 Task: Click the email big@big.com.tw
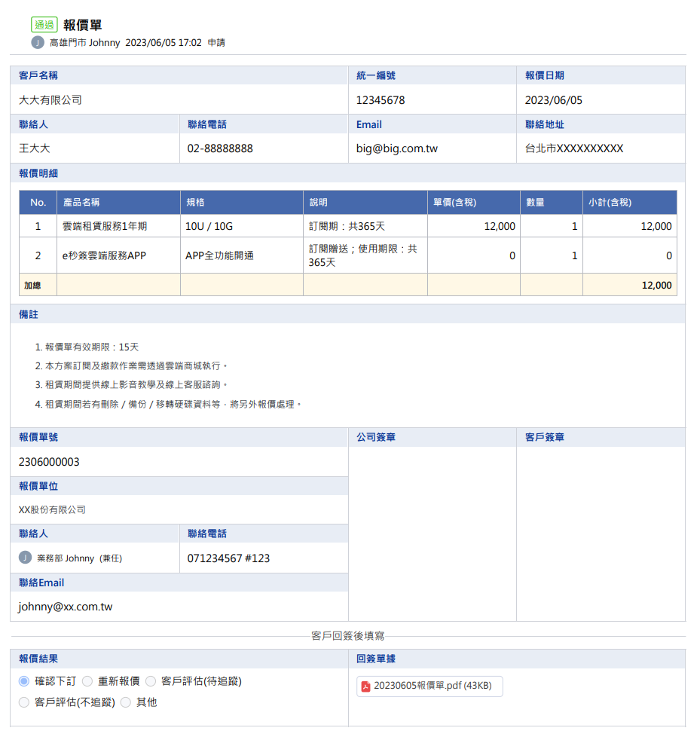click(397, 148)
